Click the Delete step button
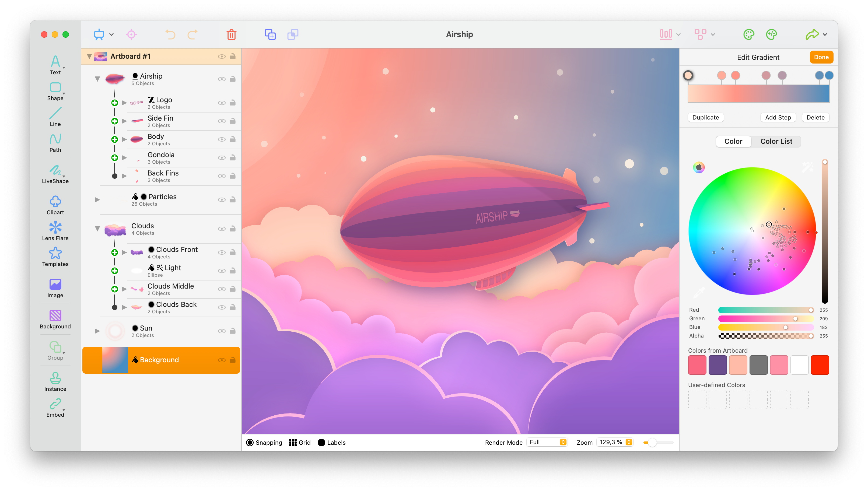868x491 pixels. [x=815, y=117]
